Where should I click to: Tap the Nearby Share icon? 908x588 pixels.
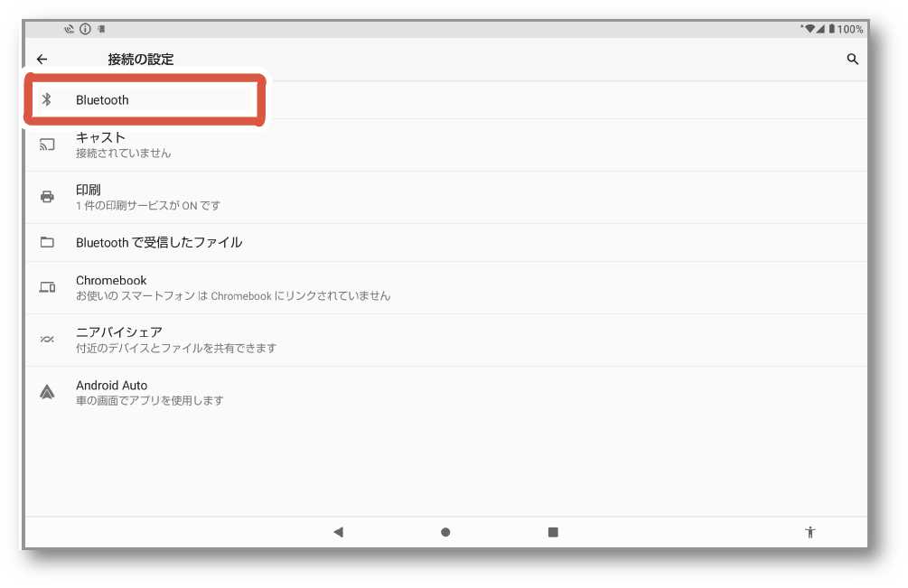pos(47,339)
